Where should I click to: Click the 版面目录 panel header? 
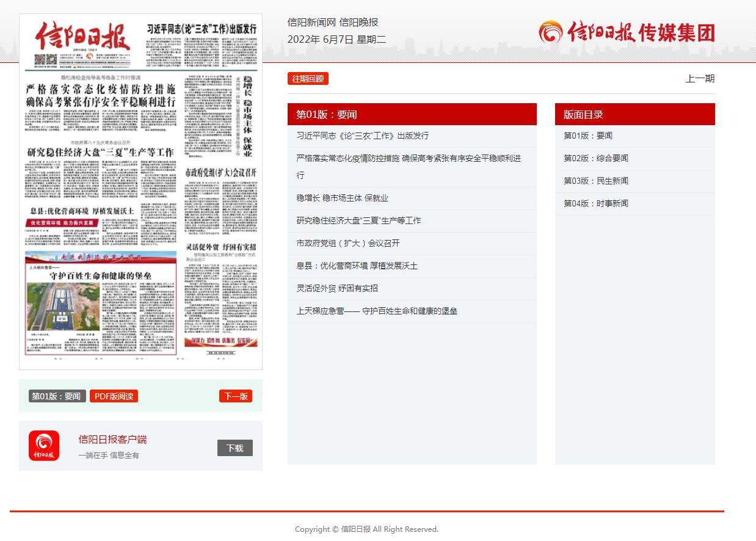tap(634, 114)
